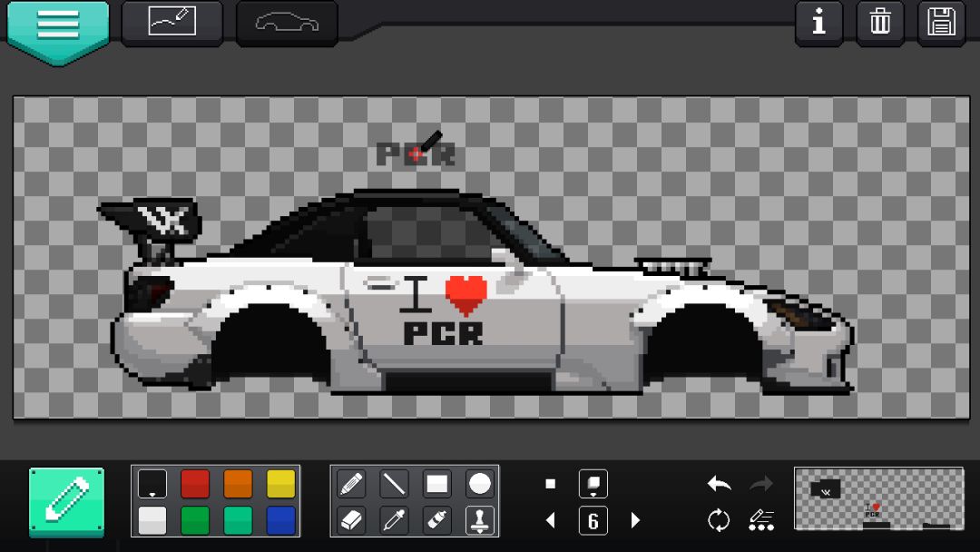Image resolution: width=980 pixels, height=552 pixels.
Task: Increase the layer number with right arrow
Action: coord(635,520)
